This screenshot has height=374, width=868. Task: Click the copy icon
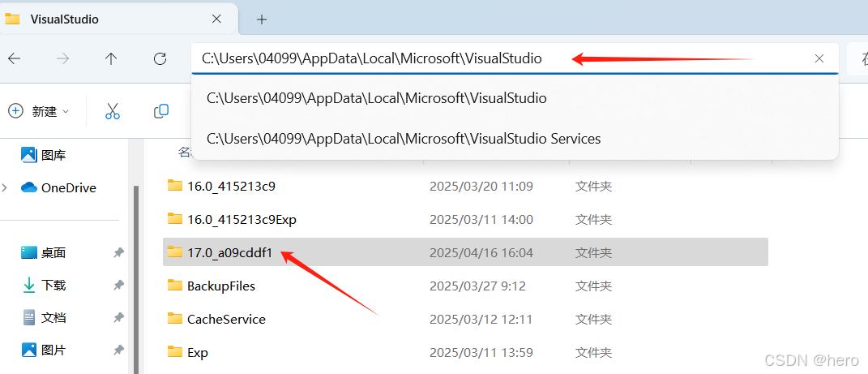tap(161, 111)
